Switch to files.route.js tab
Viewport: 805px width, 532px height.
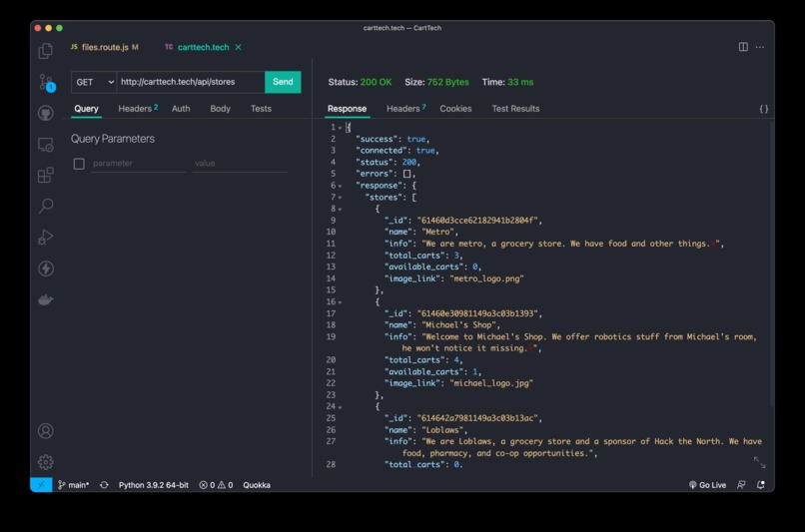point(105,47)
